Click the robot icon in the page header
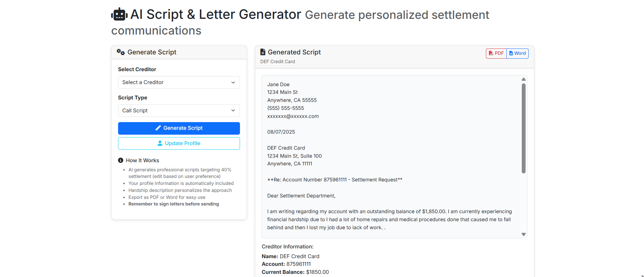644x277 pixels. coord(119,14)
